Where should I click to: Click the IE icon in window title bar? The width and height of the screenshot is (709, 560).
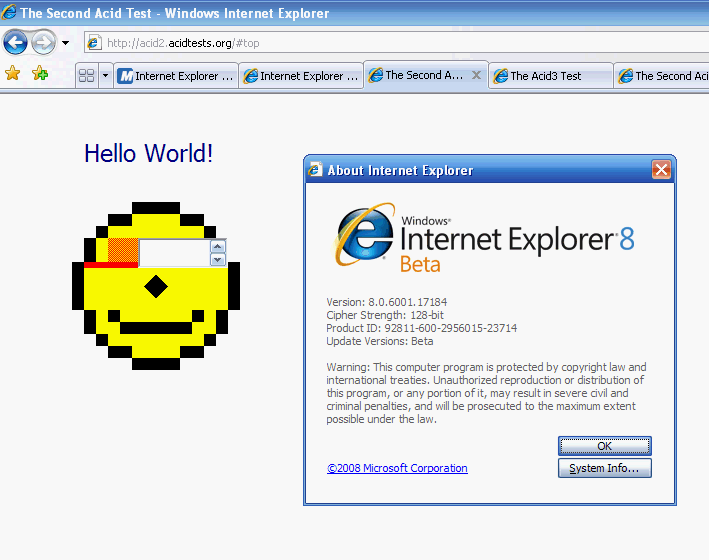pos(9,12)
